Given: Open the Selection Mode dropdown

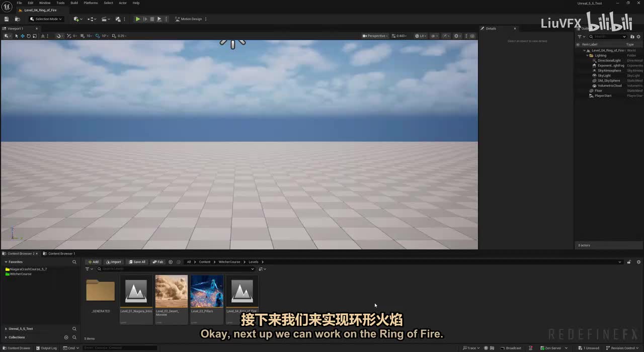Looking at the screenshot, I should pos(46,19).
